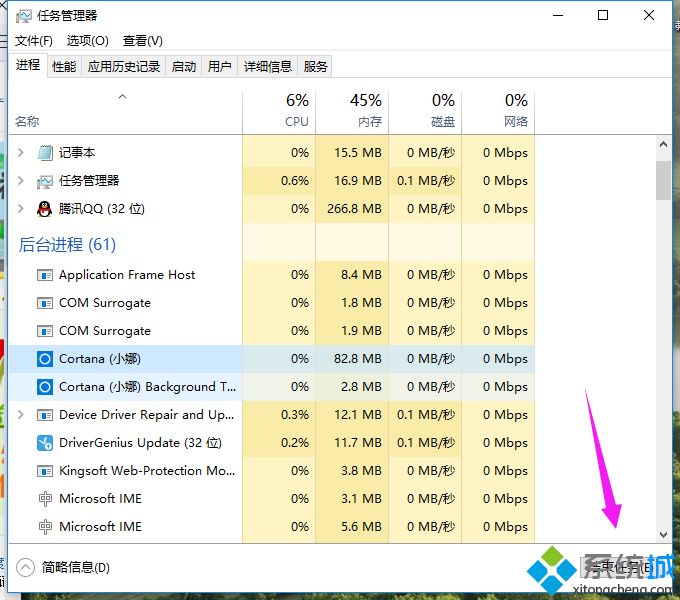Switch to the 启动 tab
Screen dimensions: 680x600
coord(184,67)
